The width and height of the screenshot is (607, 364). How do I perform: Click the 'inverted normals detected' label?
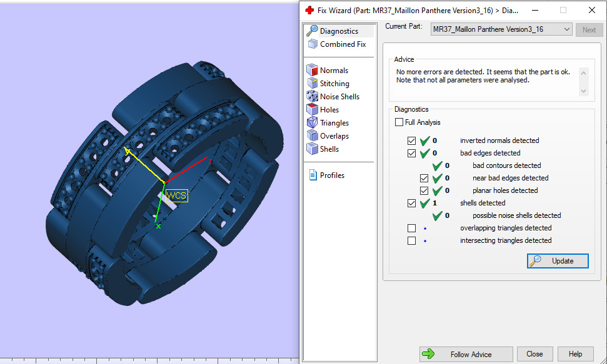coord(499,140)
